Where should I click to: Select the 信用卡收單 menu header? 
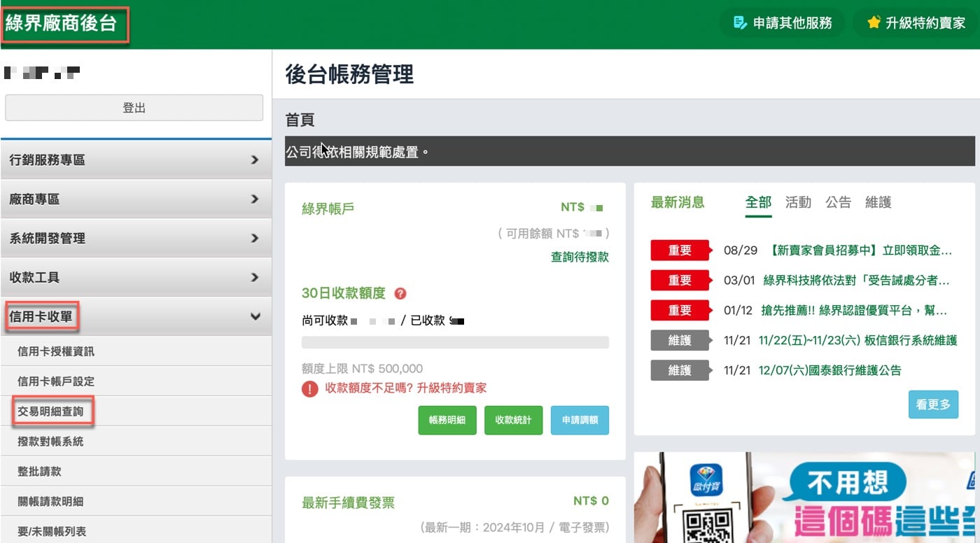click(x=136, y=317)
